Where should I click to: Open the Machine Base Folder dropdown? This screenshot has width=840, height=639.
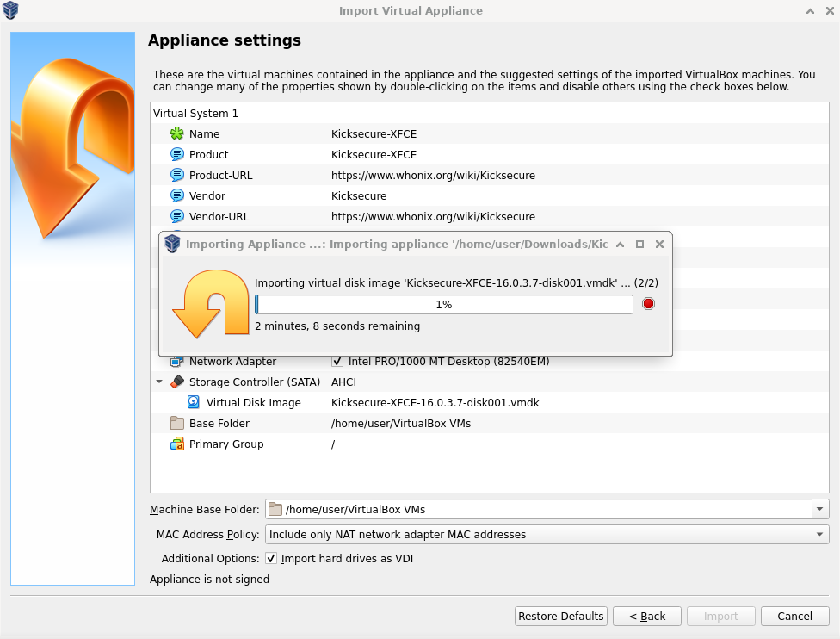click(x=820, y=509)
